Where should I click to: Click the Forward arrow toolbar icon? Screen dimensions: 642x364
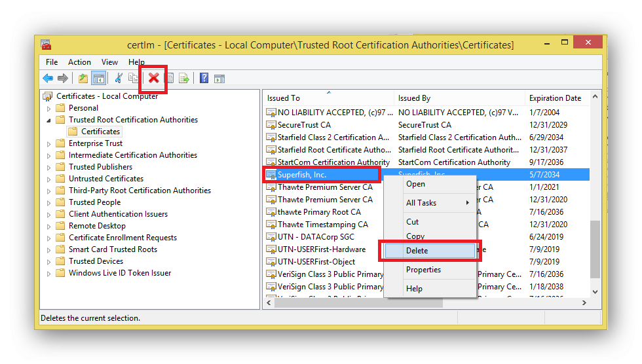click(63, 78)
